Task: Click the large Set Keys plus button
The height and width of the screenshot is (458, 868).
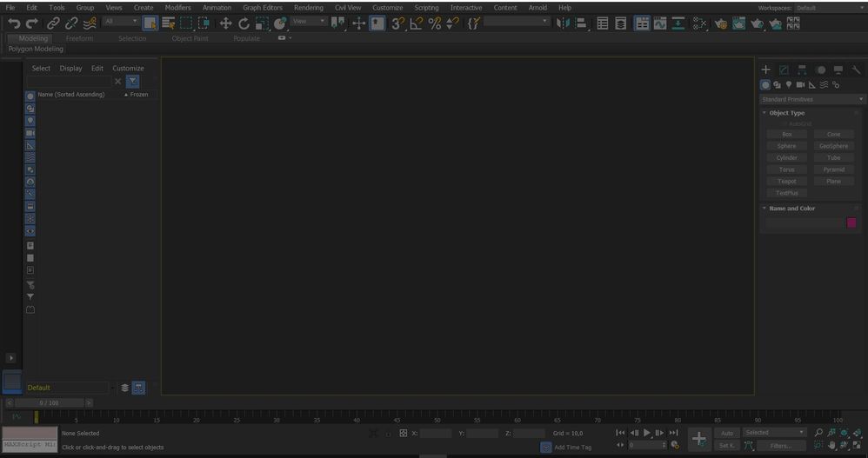Action: tap(698, 439)
